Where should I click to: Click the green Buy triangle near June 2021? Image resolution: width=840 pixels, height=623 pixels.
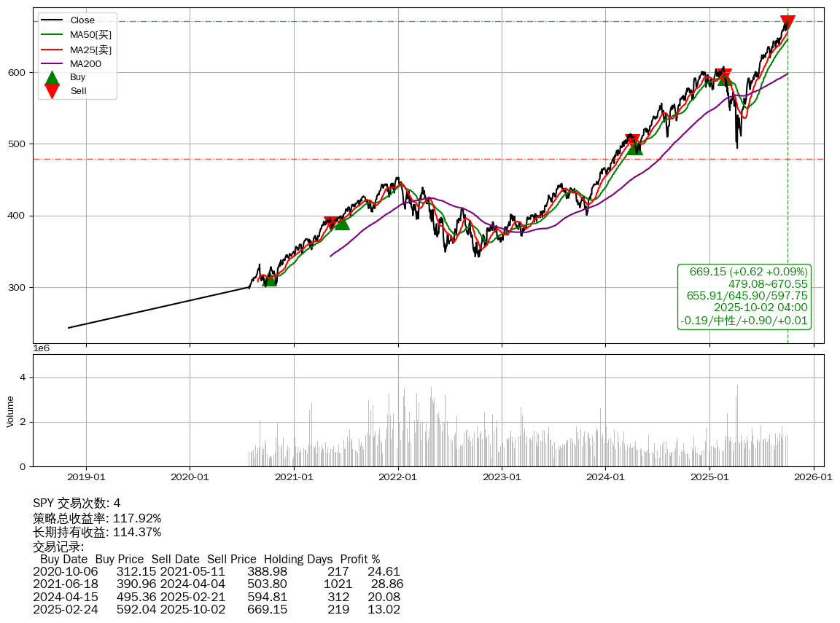(341, 223)
